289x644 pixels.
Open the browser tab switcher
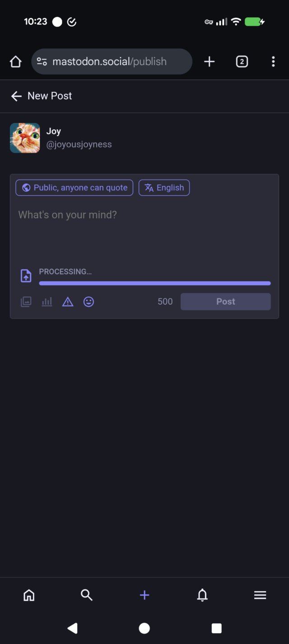242,61
